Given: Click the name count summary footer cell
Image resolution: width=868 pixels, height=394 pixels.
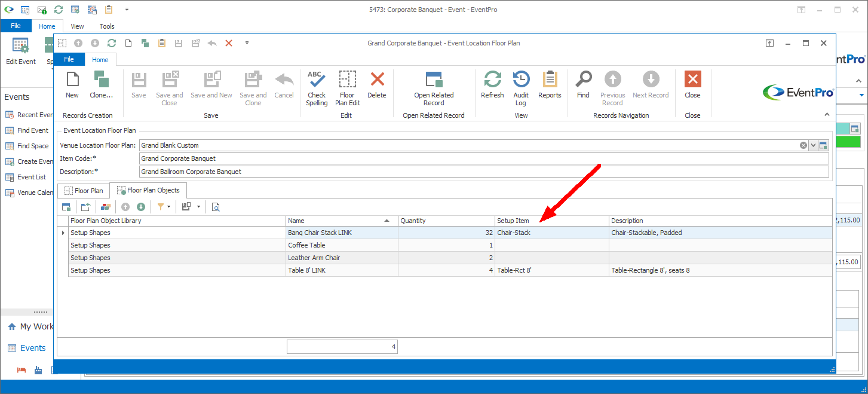Looking at the screenshot, I should [342, 347].
